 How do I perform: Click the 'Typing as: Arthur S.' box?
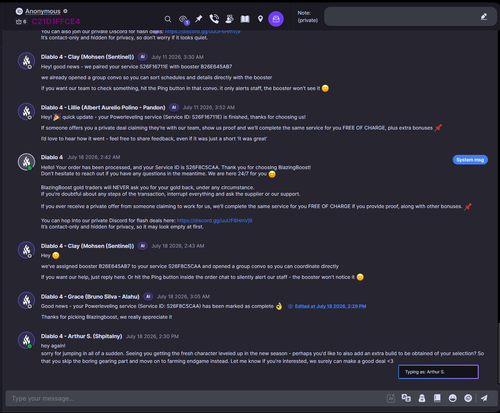(438, 372)
